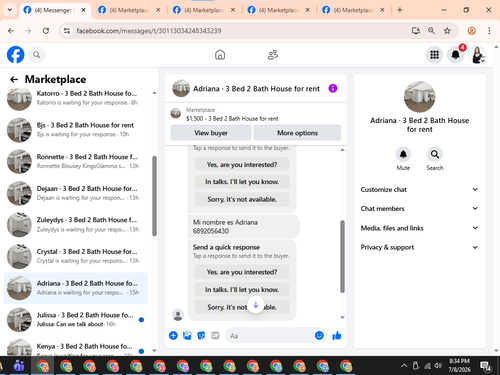The height and width of the screenshot is (375, 500).
Task: Open the Facebook search icon
Action: 37,55
